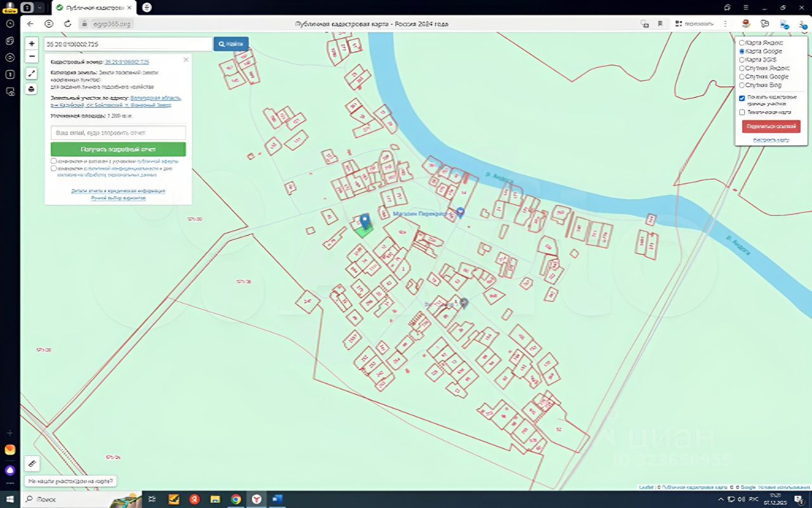Open Chrome from the Windows taskbar

(x=235, y=499)
